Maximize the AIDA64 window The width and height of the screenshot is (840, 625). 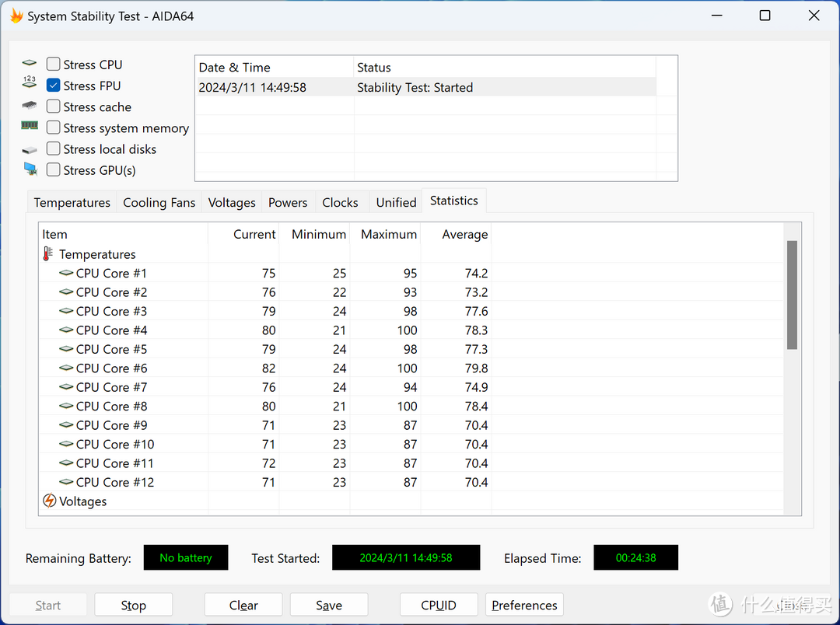tap(765, 16)
